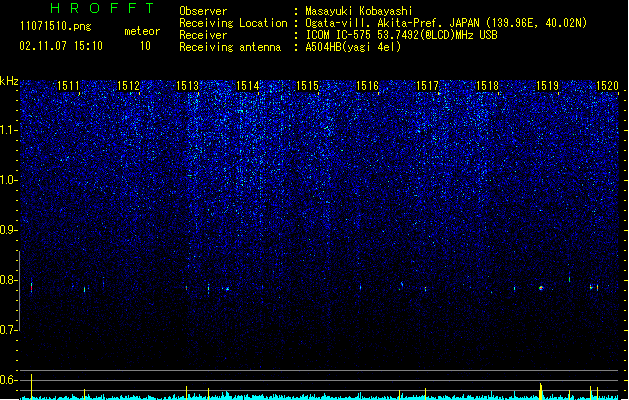Click the kHz axis unit label

9,81
